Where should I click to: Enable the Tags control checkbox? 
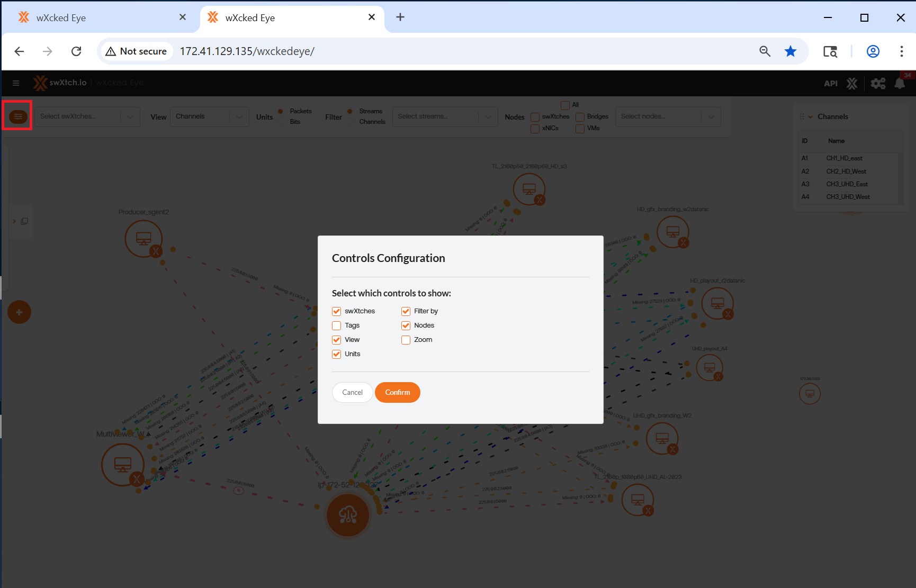337,325
